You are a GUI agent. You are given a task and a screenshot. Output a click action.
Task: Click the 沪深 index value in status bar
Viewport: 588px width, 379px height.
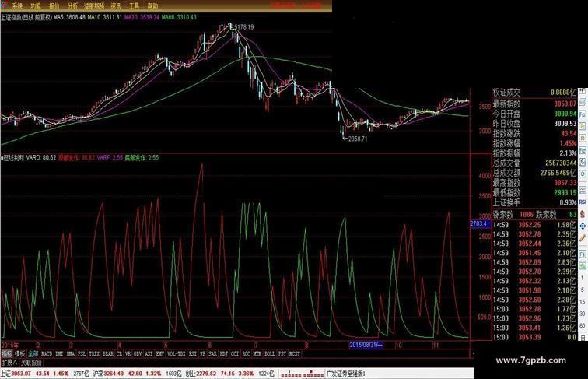tap(112, 374)
